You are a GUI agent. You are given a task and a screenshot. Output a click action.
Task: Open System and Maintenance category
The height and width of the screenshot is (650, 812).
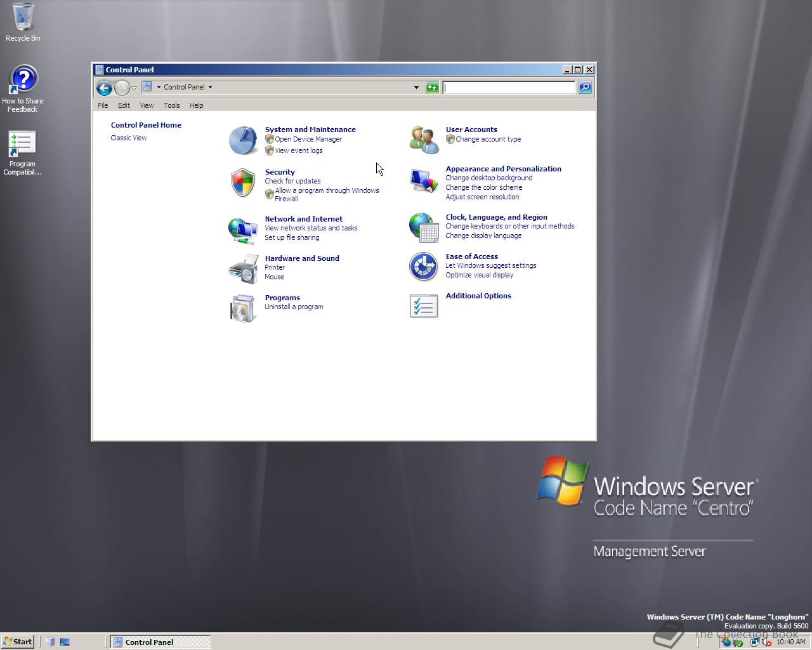pyautogui.click(x=310, y=129)
